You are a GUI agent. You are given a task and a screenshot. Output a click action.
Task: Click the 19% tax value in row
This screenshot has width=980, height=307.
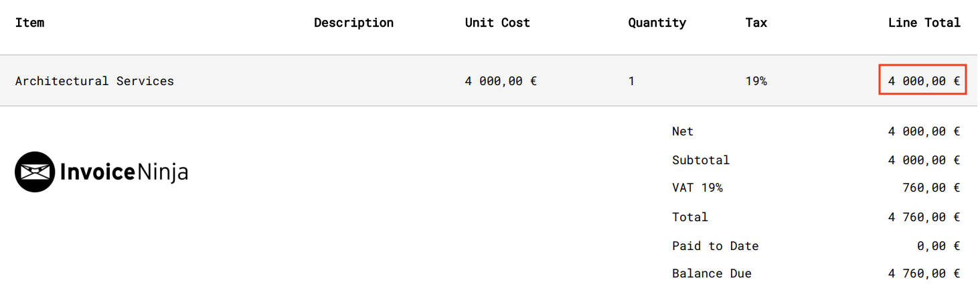(756, 81)
